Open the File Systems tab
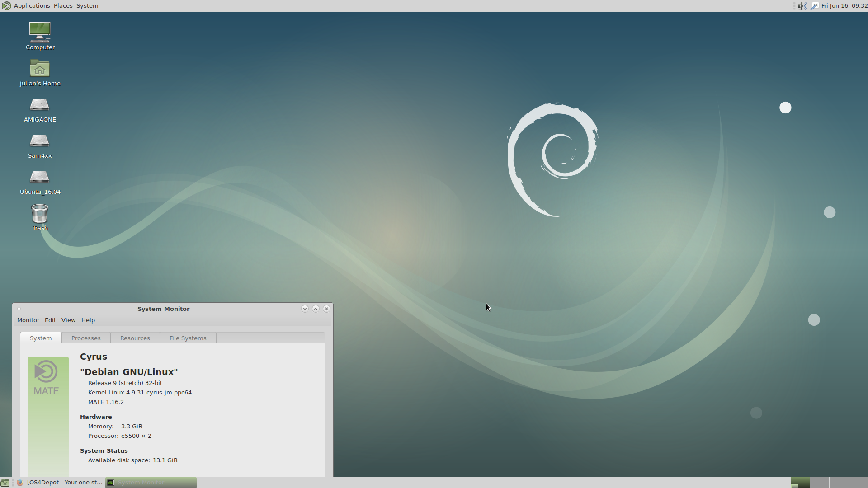The height and width of the screenshot is (488, 868). point(188,338)
